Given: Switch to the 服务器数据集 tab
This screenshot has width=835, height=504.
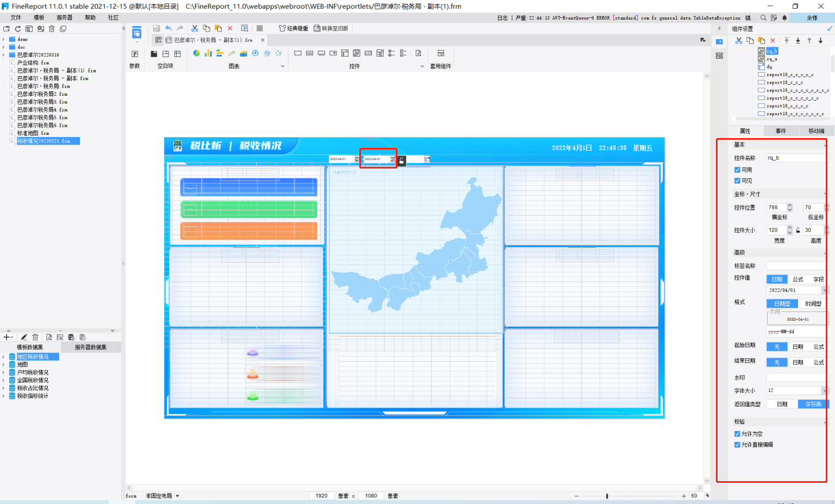Looking at the screenshot, I should (91, 347).
